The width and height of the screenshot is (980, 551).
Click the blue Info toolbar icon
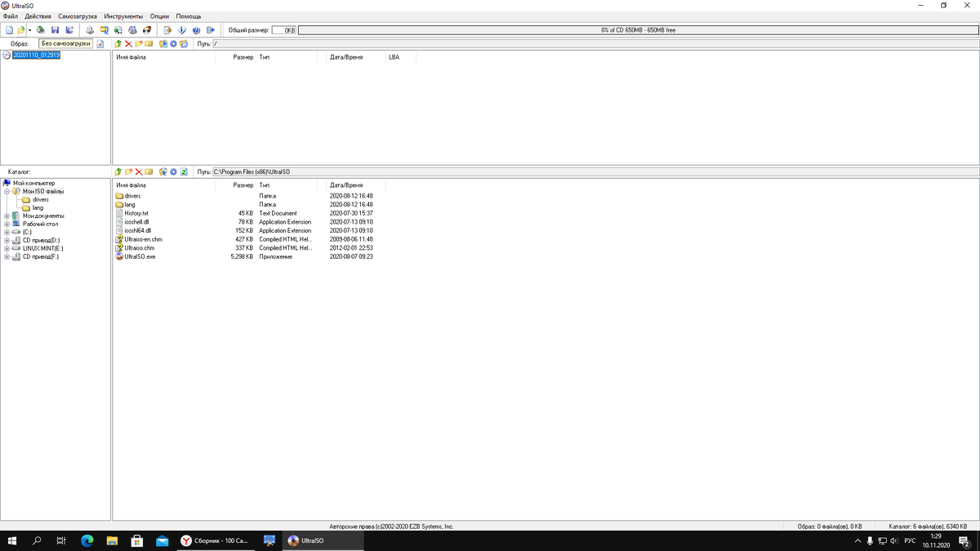point(181,30)
